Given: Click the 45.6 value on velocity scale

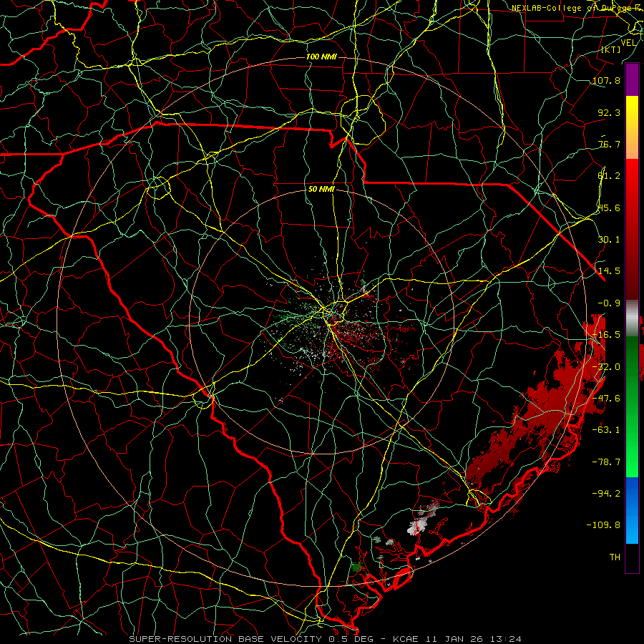Looking at the screenshot, I should pyautogui.click(x=609, y=208).
